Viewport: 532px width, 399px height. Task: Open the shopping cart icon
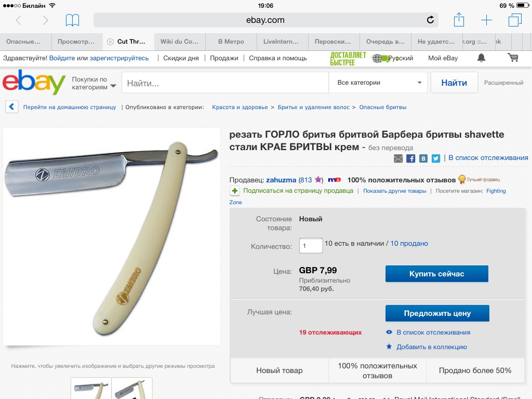[513, 58]
